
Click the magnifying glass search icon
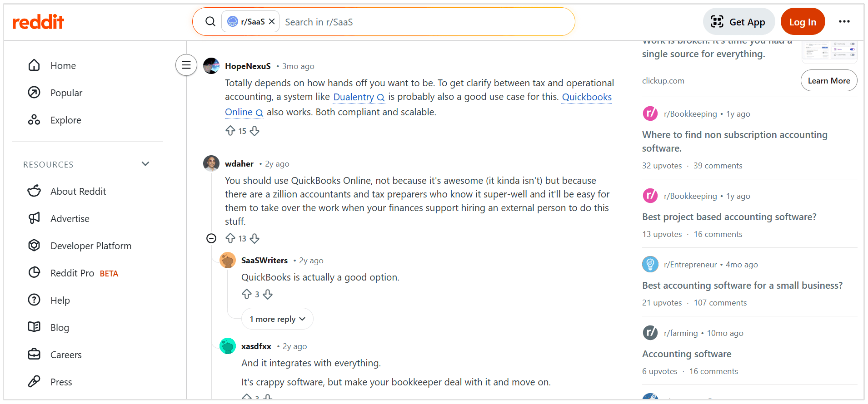coord(210,21)
